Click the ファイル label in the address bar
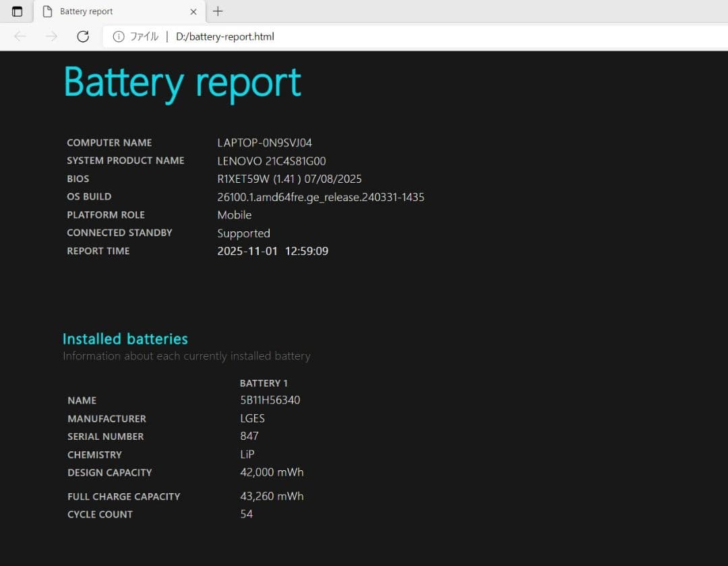Screen dimensions: 728x566 pos(144,36)
